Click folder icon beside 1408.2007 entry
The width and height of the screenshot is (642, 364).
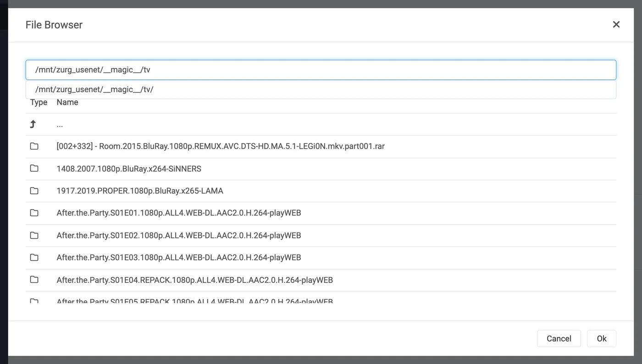click(x=34, y=168)
